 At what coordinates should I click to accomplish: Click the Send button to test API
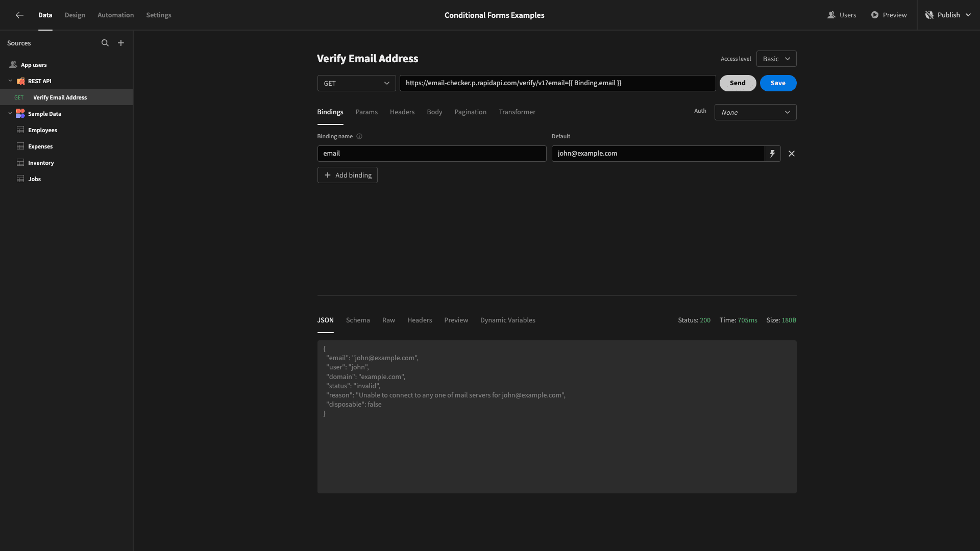point(738,83)
